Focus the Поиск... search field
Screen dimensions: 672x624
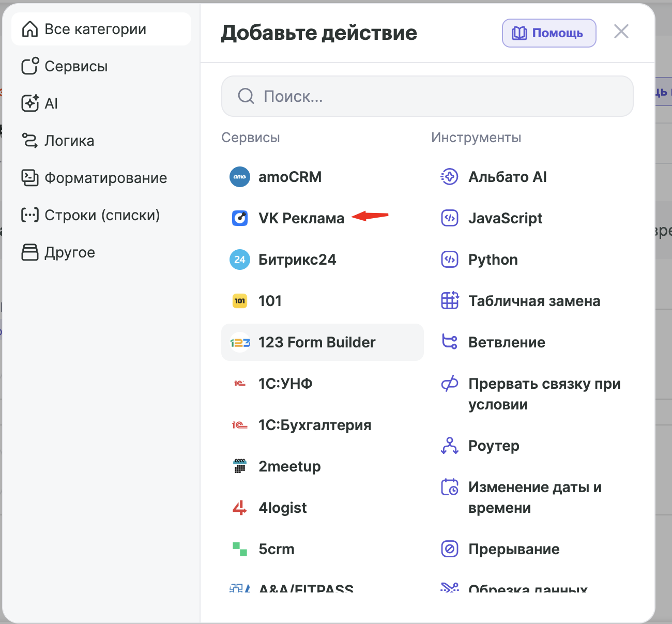pyautogui.click(x=427, y=96)
